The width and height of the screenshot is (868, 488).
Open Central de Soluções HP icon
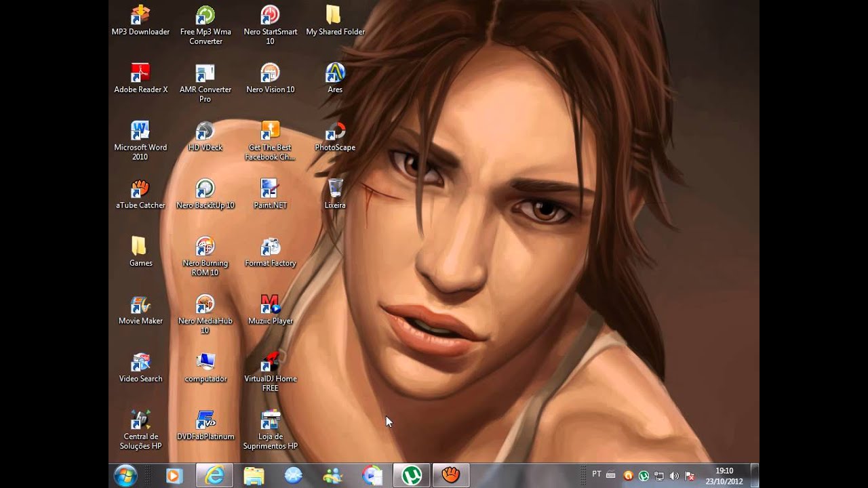pos(140,430)
